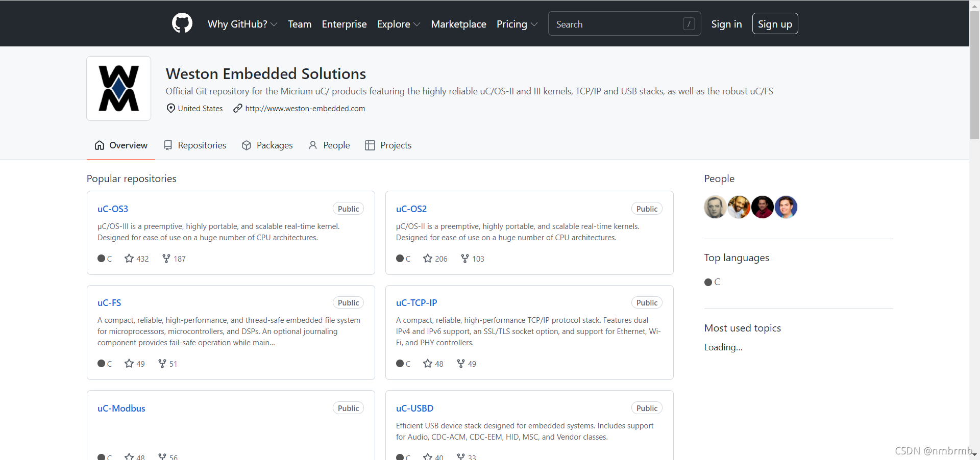Click the home icon on the Overview tab
Screen dimensions: 980x460
click(x=100, y=145)
